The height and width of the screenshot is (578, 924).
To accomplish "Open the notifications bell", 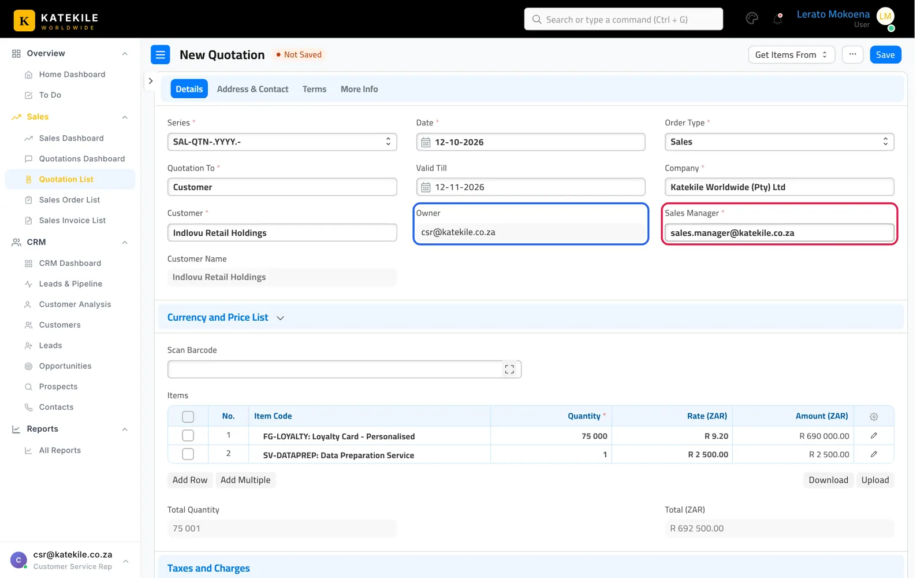I will (778, 19).
